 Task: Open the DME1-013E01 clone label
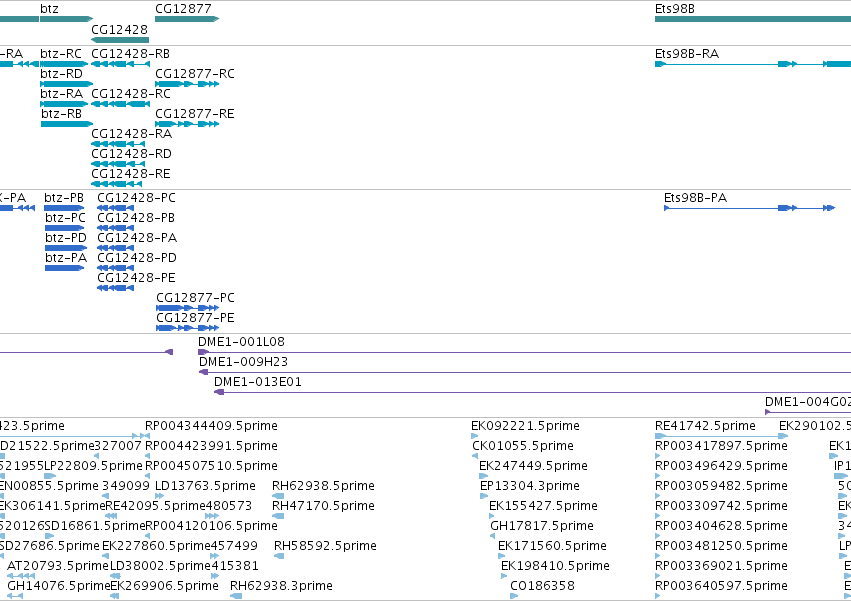(258, 382)
